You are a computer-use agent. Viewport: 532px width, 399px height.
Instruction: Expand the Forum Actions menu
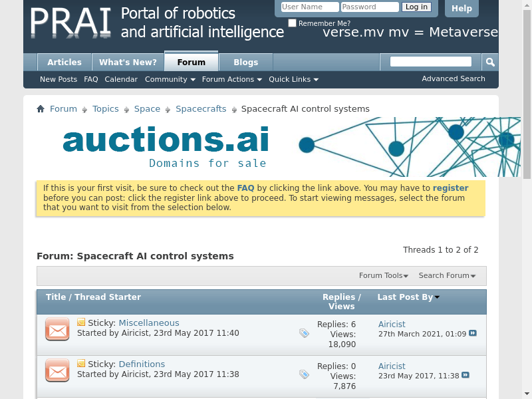click(x=231, y=79)
